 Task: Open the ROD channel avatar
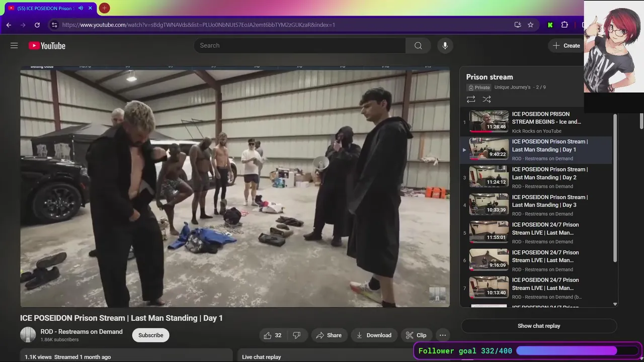coord(28,335)
